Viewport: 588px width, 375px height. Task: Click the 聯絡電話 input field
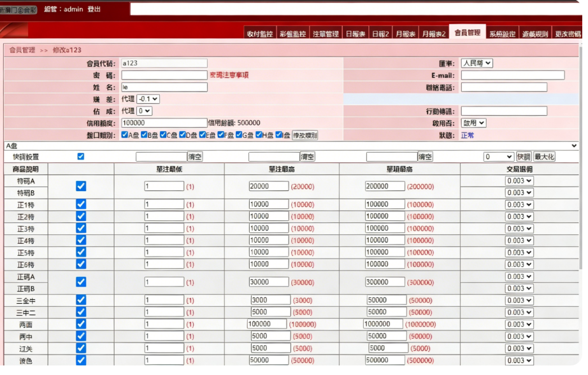coord(504,87)
